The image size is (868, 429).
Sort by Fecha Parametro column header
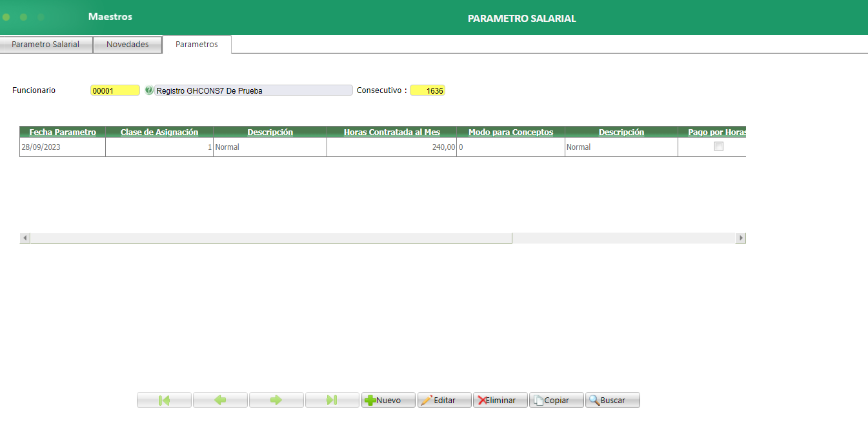(x=63, y=132)
